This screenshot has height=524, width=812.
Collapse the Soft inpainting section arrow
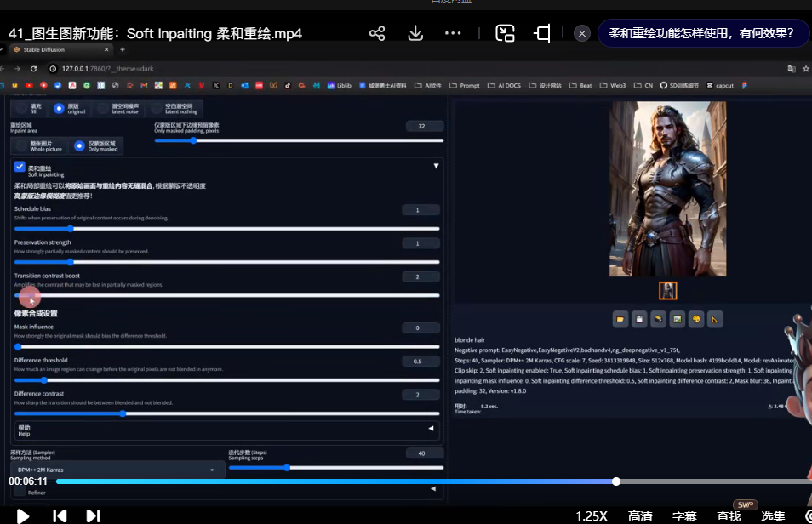[436, 166]
